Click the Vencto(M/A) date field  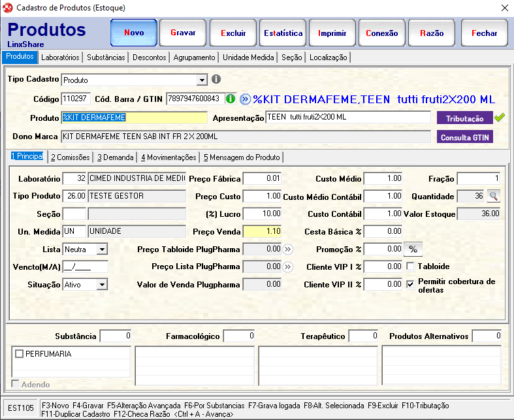(x=85, y=267)
